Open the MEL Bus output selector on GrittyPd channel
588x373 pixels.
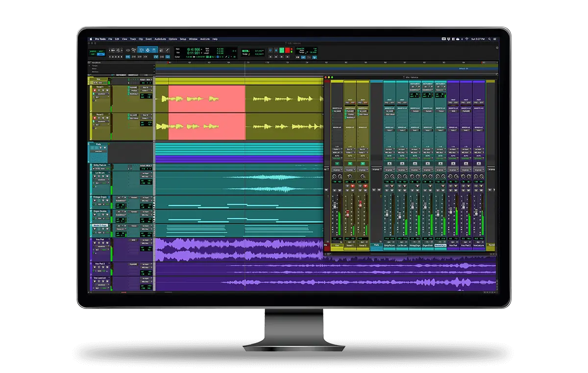pyautogui.click(x=389, y=153)
